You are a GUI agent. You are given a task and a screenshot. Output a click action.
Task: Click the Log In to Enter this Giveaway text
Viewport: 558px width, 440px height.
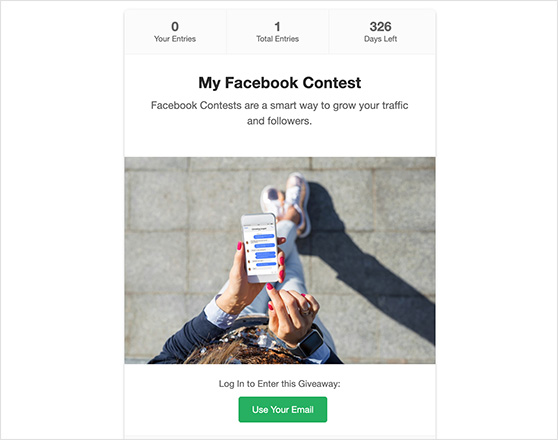pos(279,384)
